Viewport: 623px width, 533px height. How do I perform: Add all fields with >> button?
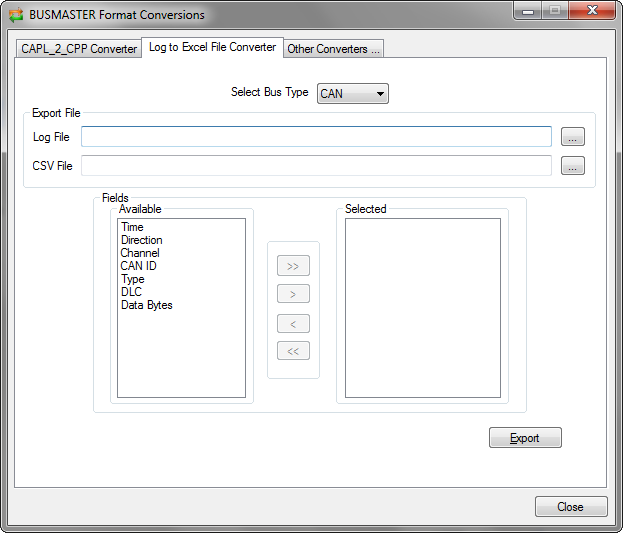pos(293,266)
